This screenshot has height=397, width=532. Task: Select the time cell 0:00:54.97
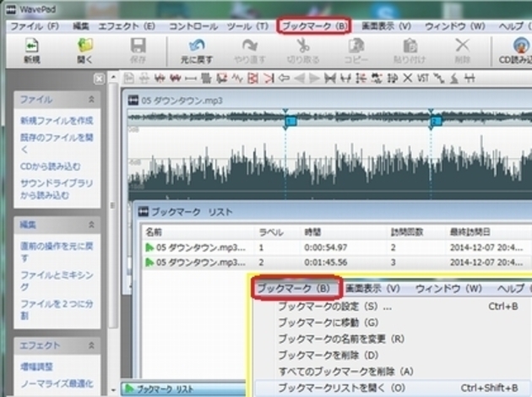click(x=326, y=247)
